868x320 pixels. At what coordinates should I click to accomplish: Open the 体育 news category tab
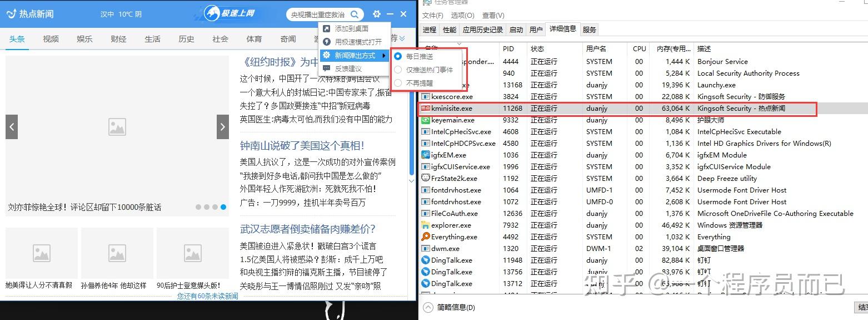[254, 39]
